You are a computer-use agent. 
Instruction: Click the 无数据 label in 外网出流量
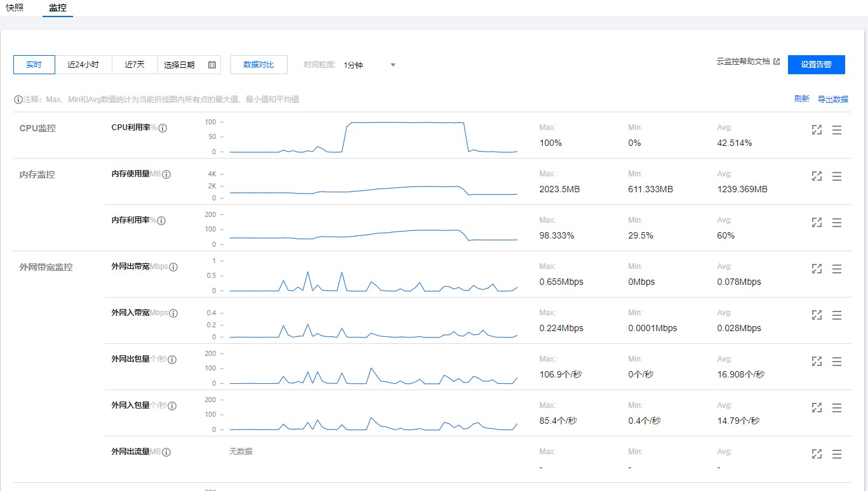(x=241, y=452)
